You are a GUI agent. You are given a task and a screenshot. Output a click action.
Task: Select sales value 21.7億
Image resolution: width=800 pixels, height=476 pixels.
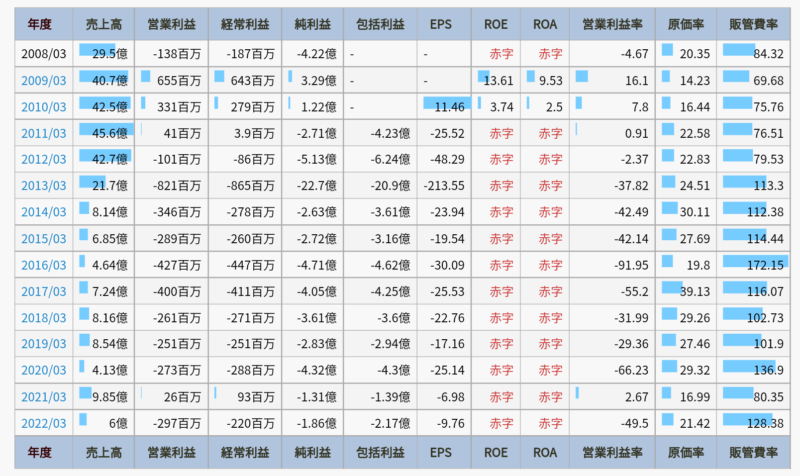110,186
